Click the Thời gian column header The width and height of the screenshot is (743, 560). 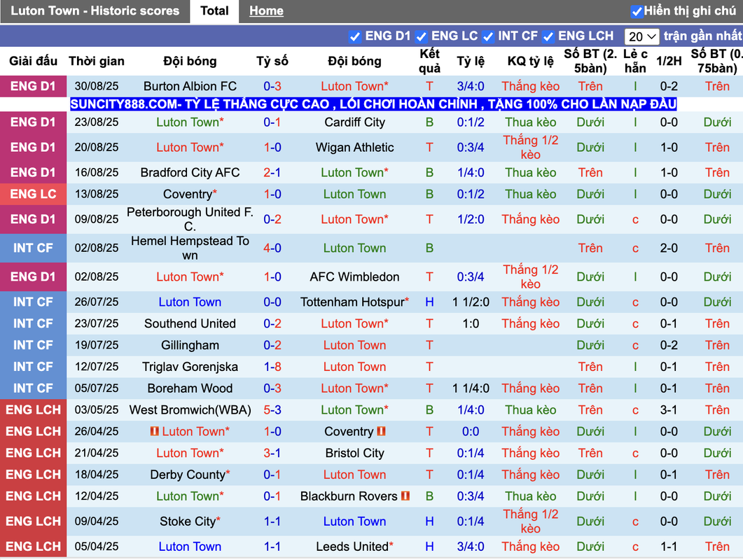[97, 61]
